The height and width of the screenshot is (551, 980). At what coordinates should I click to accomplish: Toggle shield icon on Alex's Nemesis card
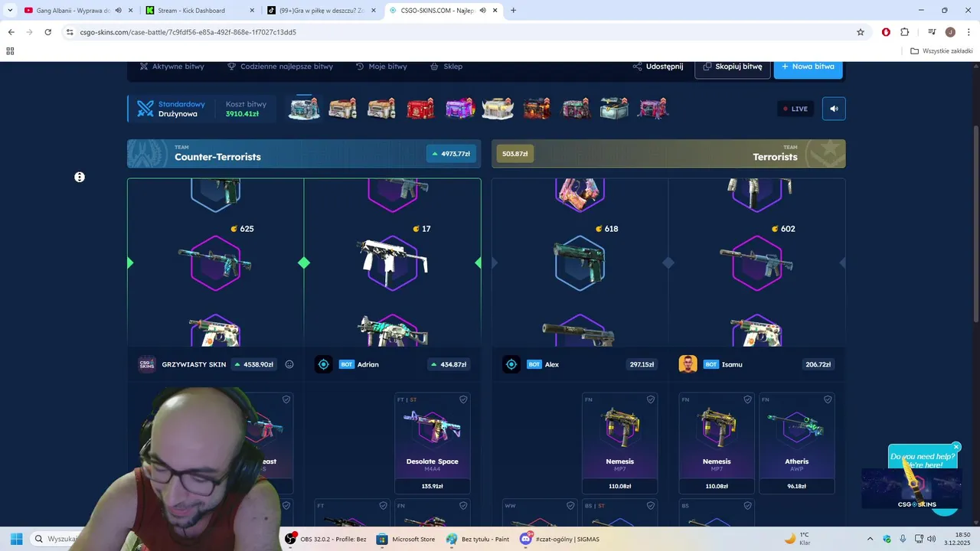click(651, 399)
